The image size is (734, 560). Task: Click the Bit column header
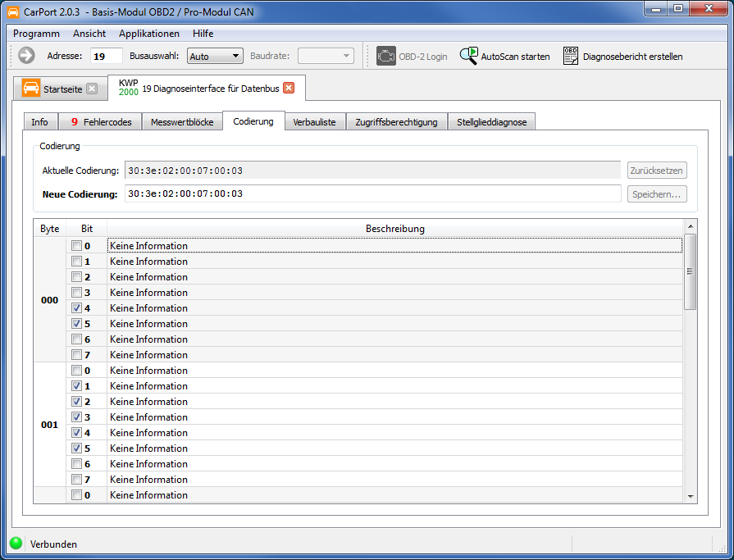coord(87,229)
